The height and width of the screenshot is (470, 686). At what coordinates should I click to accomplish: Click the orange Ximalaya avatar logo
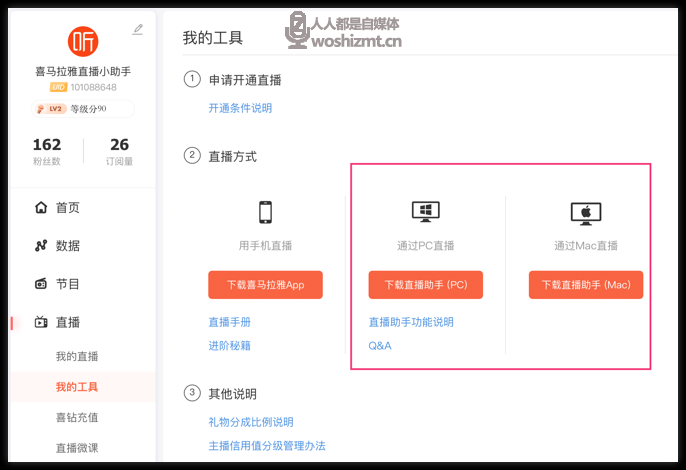(83, 41)
